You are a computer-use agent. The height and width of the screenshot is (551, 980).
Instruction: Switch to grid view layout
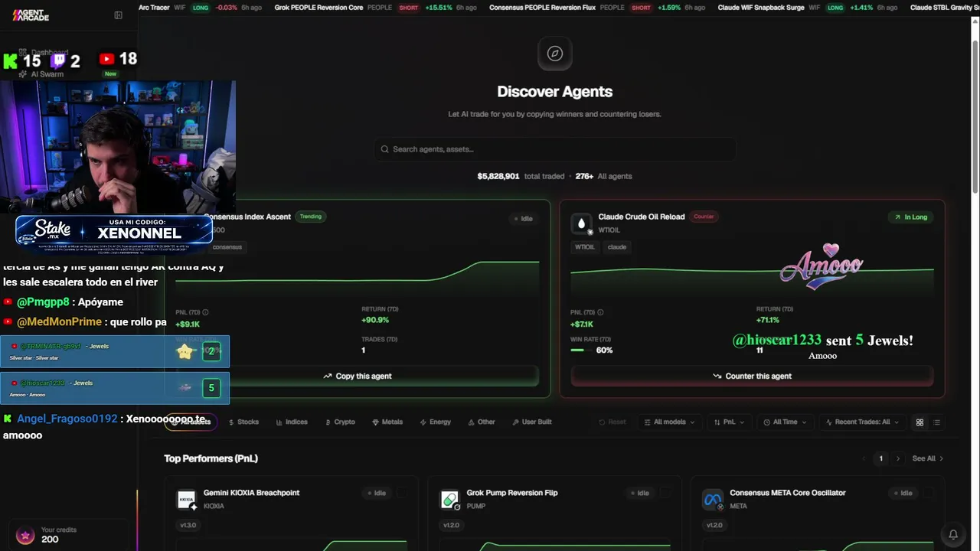tap(920, 422)
